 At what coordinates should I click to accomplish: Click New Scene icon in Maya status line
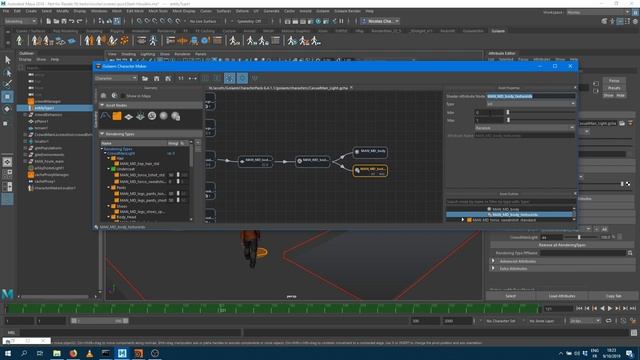(49, 21)
